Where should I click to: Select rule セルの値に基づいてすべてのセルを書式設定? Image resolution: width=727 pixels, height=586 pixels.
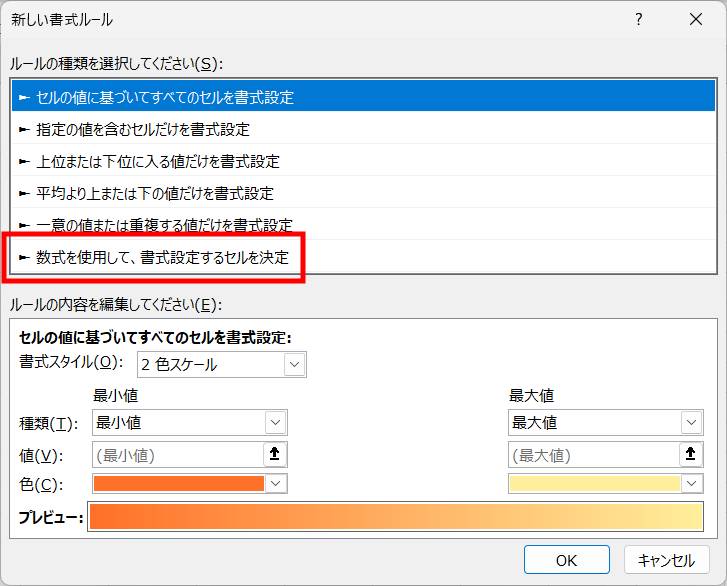tap(364, 96)
